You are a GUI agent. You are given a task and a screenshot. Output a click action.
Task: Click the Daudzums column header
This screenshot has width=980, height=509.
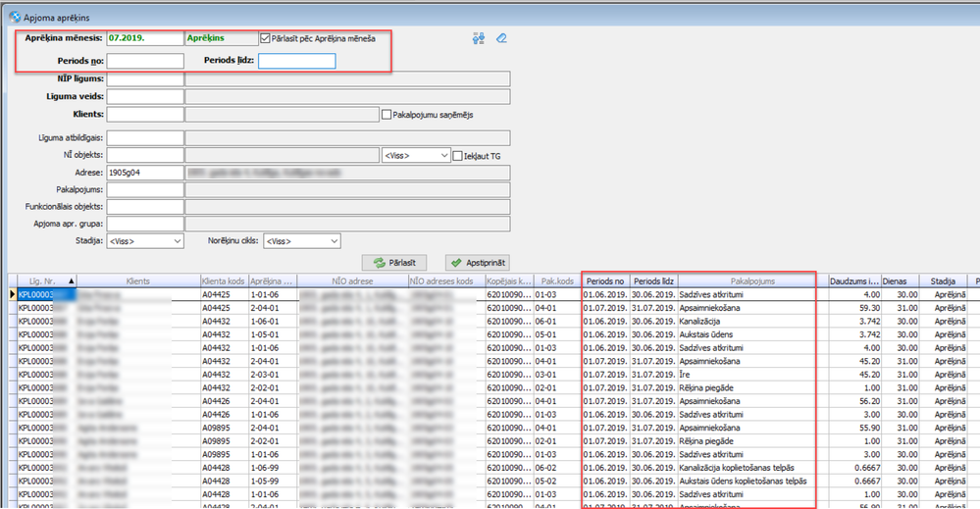[854, 281]
